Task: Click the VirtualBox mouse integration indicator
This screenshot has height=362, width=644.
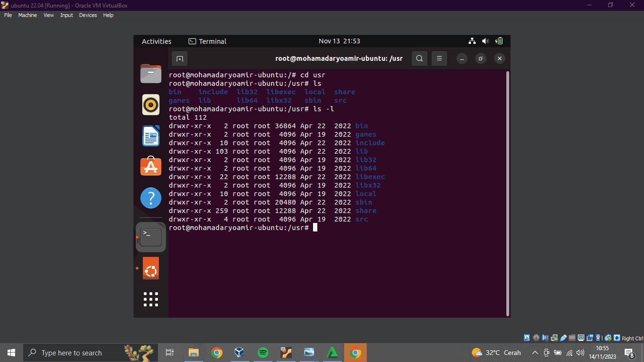Action: (x=608, y=338)
